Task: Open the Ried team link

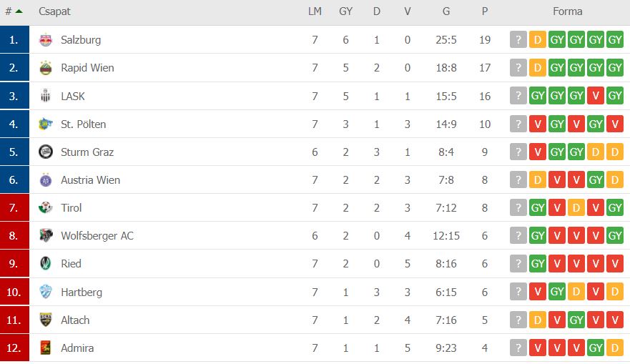Action: (x=71, y=264)
